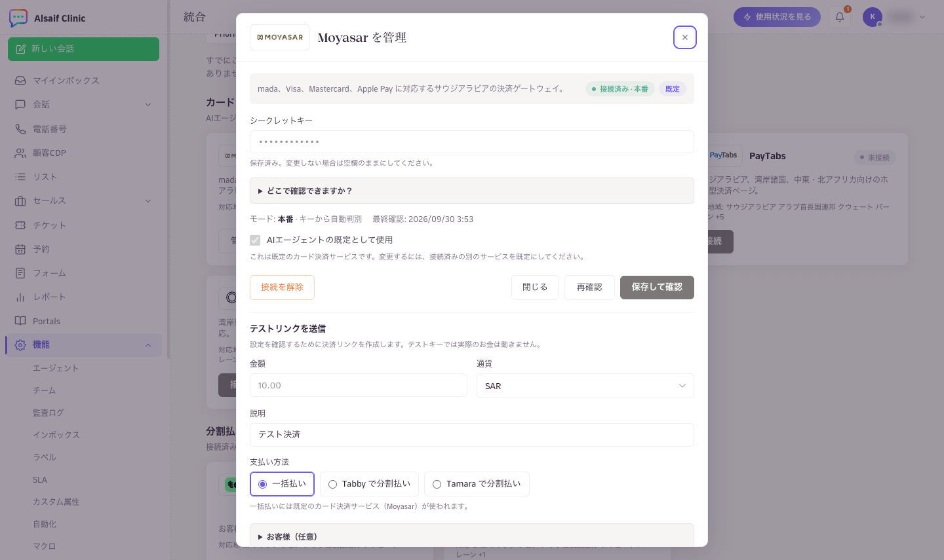Click the 予約 calendar icon

pyautogui.click(x=20, y=249)
